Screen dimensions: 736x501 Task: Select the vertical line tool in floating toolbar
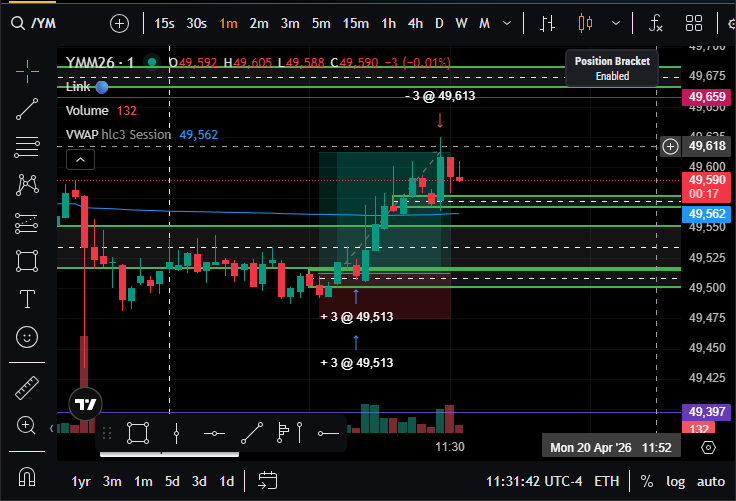click(176, 433)
